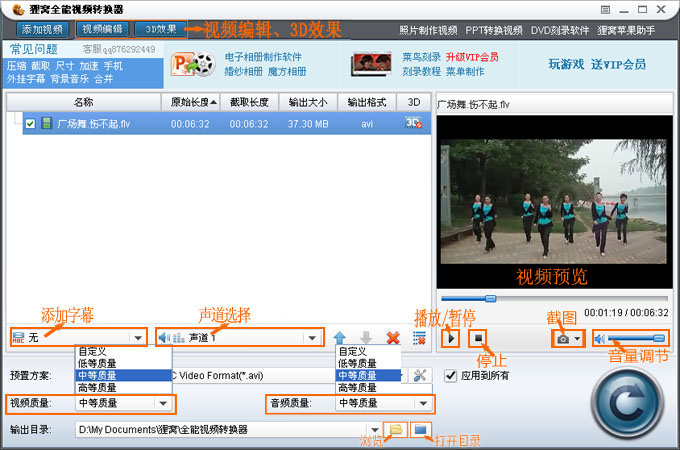Select 高等质量 in audio quality list
680x450 pixels.
tap(369, 387)
